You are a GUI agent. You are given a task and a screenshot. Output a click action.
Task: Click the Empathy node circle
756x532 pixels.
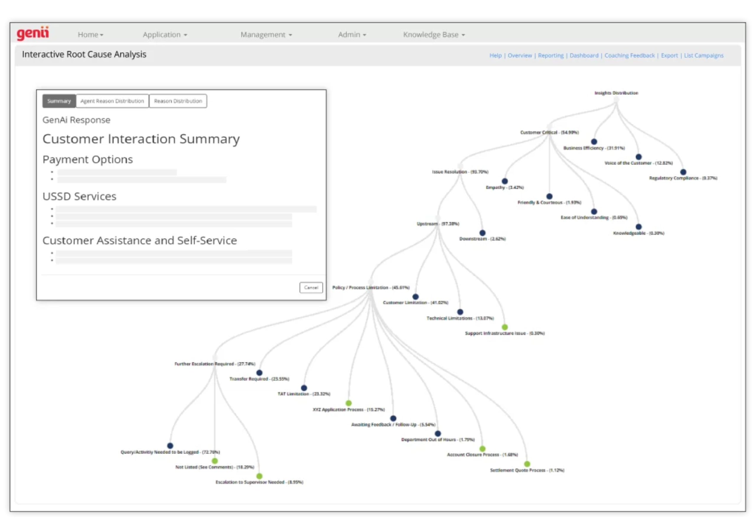tap(505, 181)
